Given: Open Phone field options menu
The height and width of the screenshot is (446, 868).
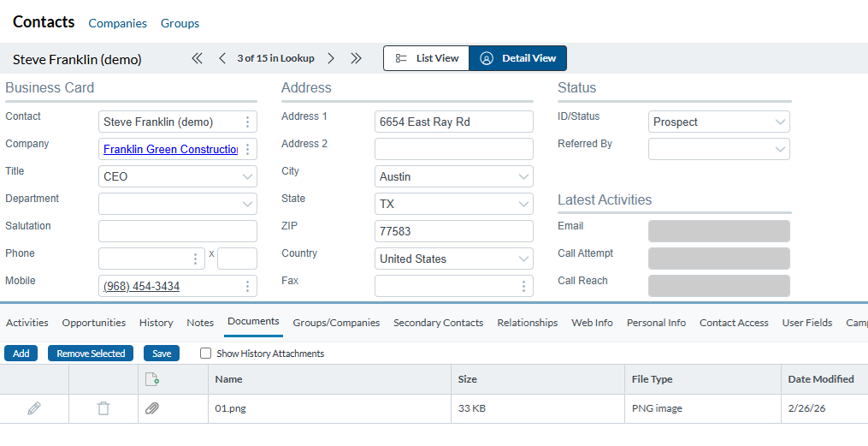Looking at the screenshot, I should [195, 259].
